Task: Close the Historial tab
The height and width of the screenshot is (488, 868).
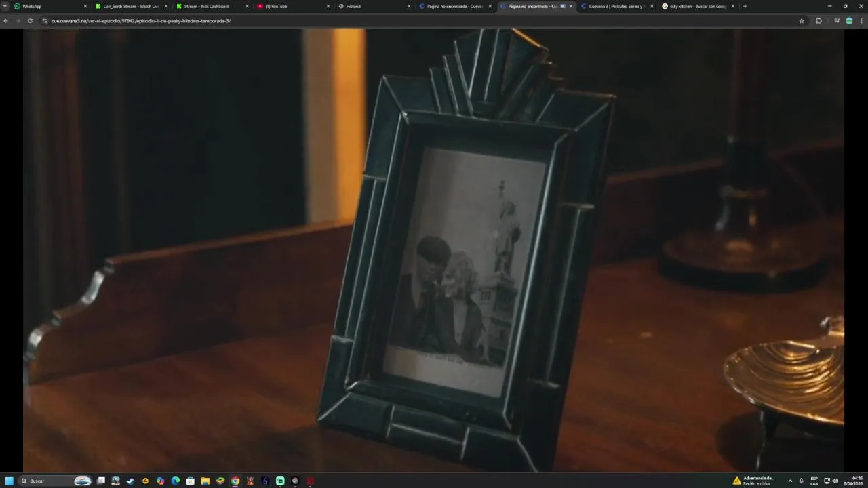Action: [x=409, y=6]
